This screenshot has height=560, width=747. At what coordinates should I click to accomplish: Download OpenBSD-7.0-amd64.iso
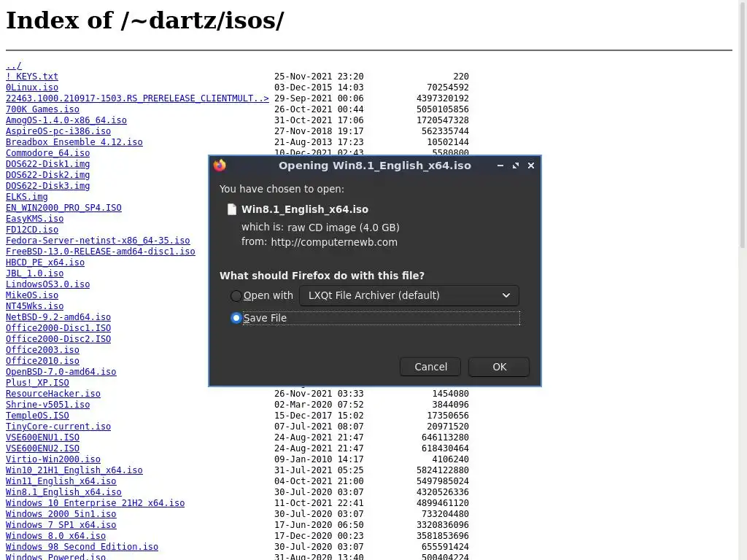(61, 373)
